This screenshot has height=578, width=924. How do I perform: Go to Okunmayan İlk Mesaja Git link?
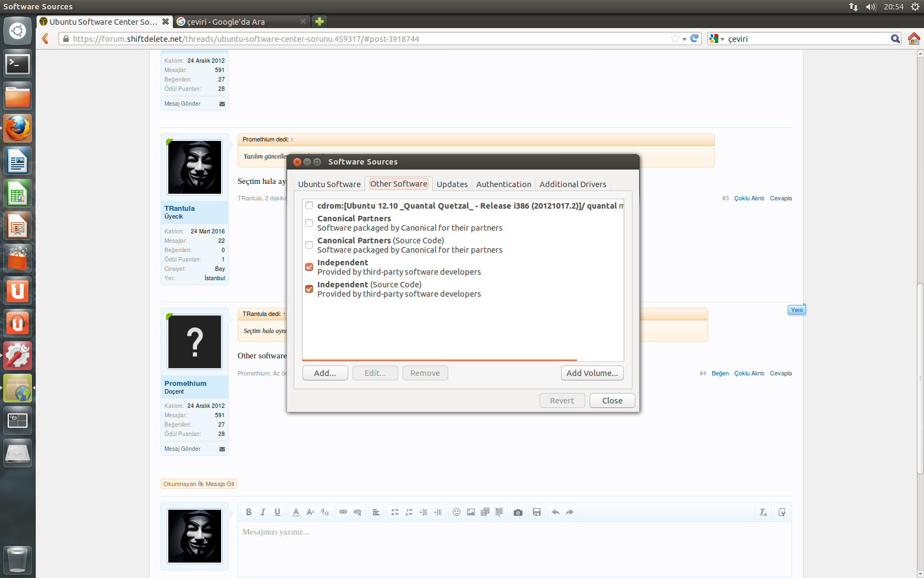point(199,484)
